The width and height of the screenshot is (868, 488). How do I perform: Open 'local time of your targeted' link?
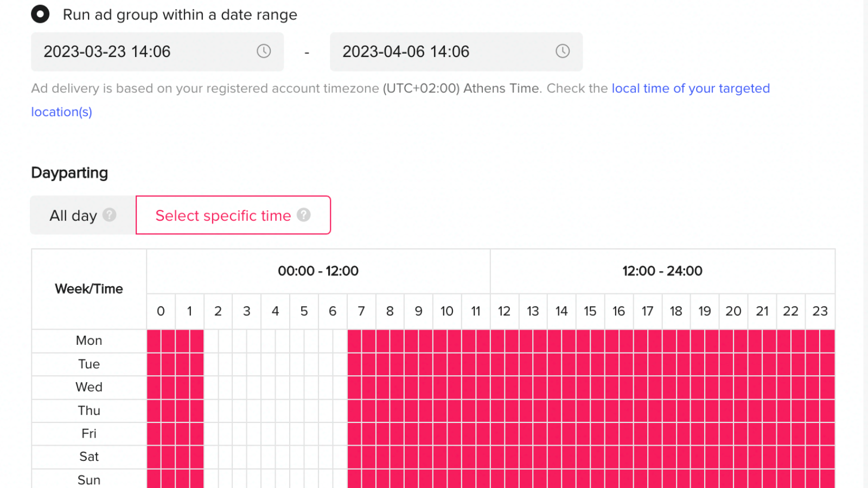coord(691,88)
